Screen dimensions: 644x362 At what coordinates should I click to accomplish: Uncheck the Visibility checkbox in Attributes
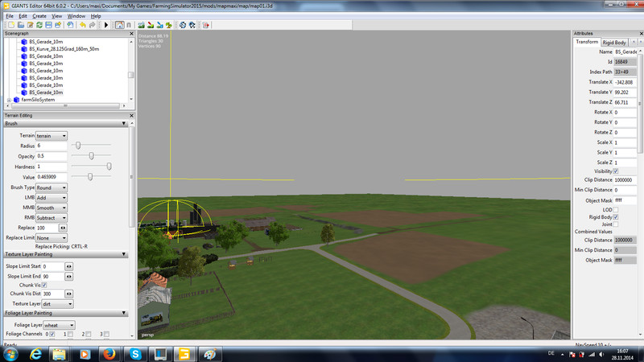[616, 171]
